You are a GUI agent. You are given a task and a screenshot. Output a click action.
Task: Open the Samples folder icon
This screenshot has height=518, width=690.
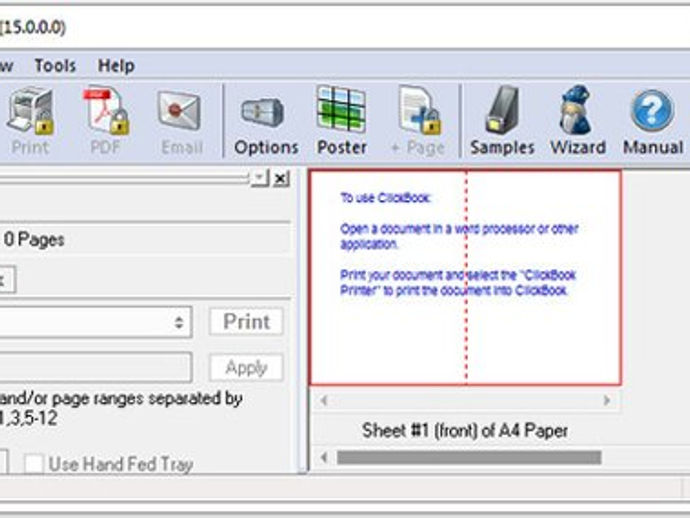(x=502, y=120)
